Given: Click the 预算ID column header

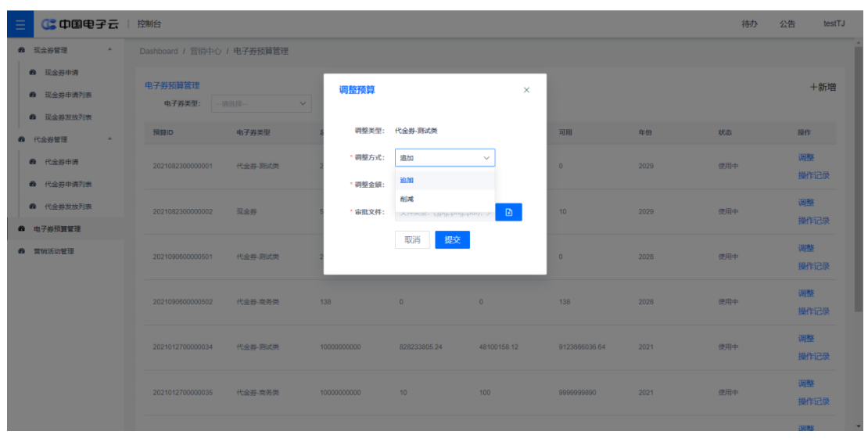Looking at the screenshot, I should (163, 133).
